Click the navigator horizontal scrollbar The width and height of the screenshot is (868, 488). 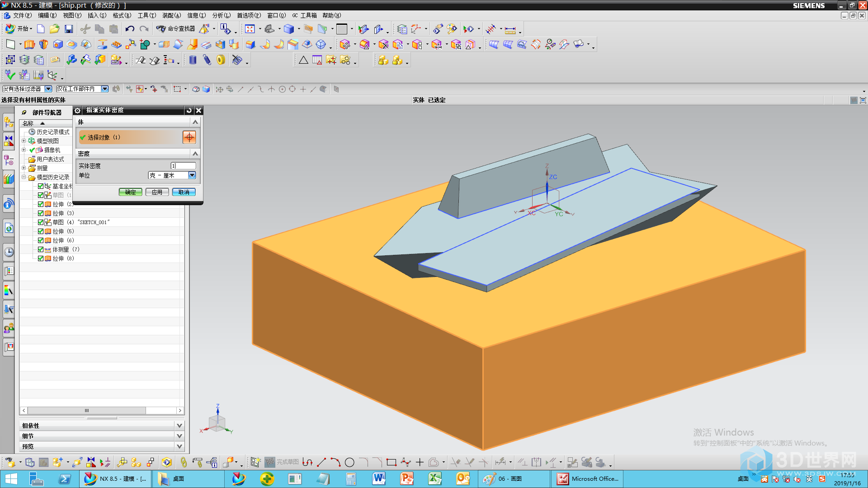coord(86,411)
